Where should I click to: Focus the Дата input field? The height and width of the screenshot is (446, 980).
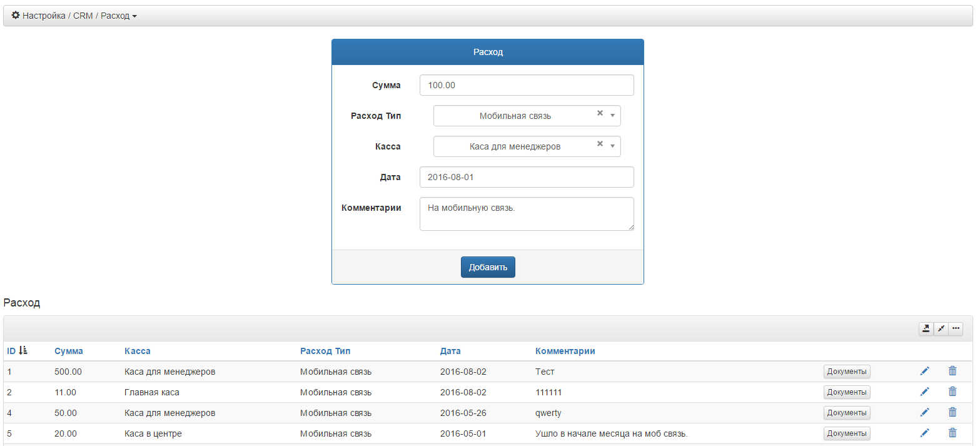click(x=527, y=177)
